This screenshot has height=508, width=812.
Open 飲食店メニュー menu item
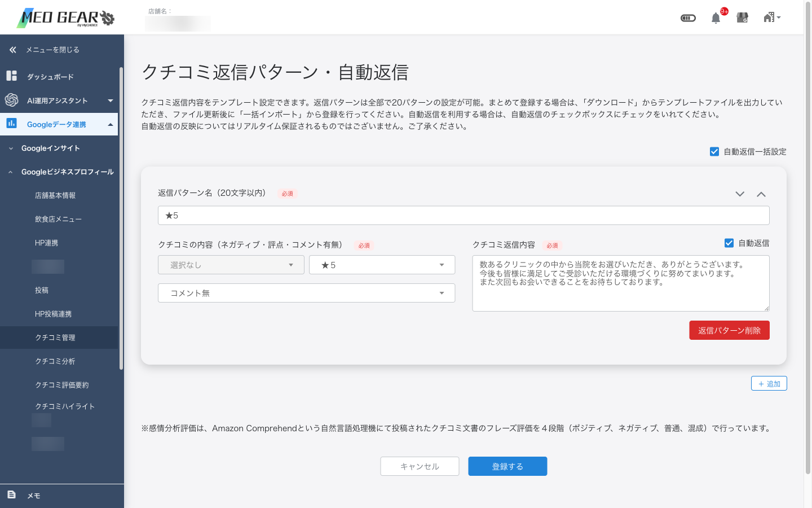58,219
